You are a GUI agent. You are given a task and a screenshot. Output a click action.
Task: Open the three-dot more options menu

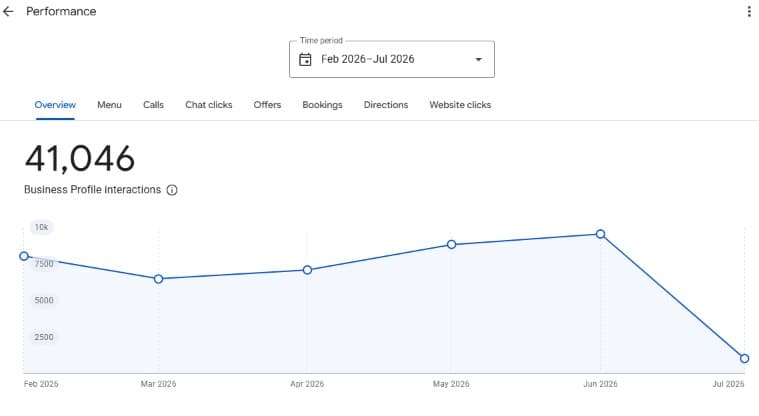(x=749, y=12)
